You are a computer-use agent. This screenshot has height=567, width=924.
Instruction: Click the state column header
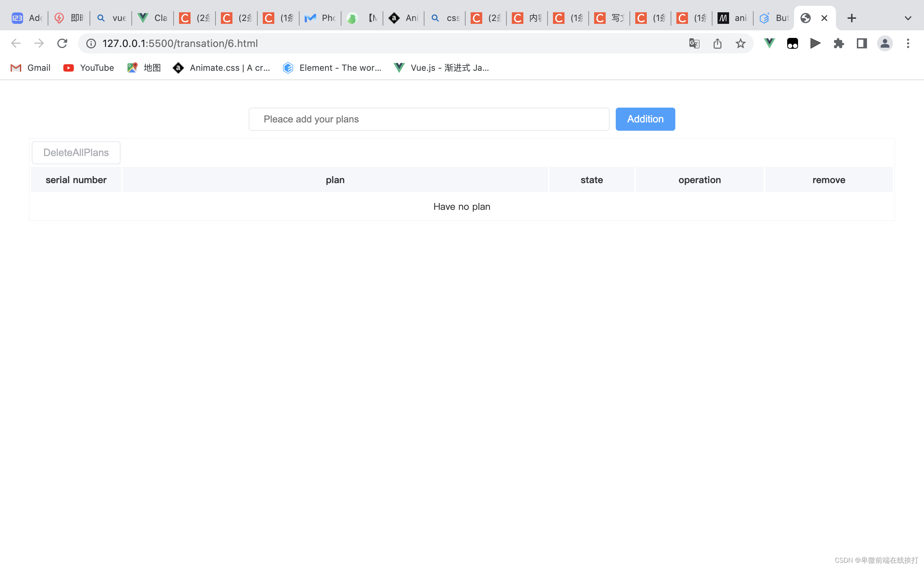(591, 179)
